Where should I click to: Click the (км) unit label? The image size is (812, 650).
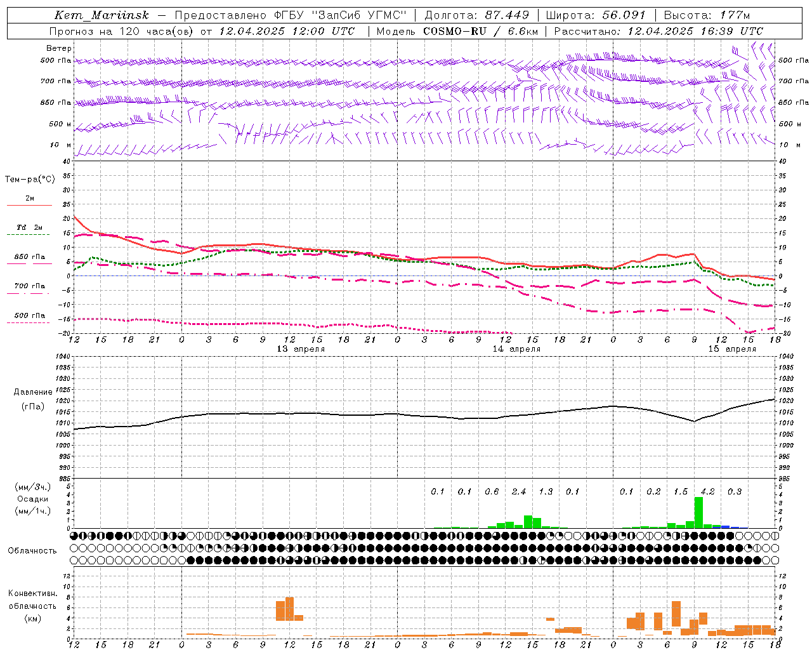[x=33, y=618]
